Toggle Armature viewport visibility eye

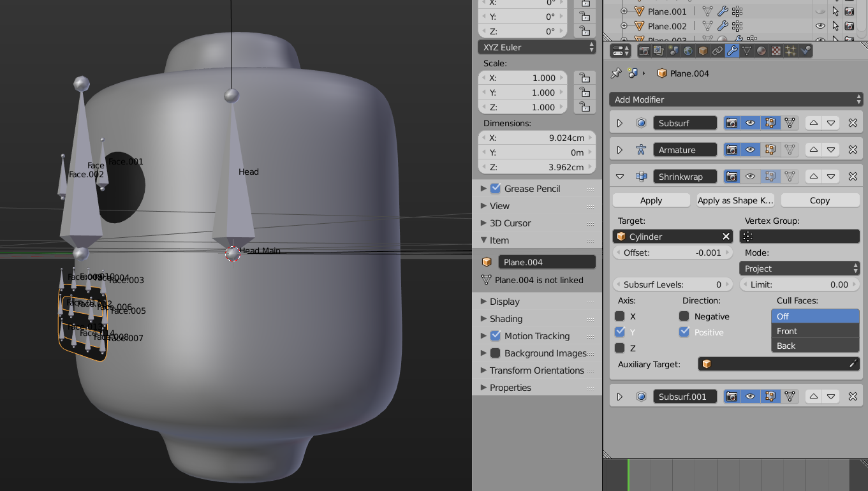click(x=751, y=150)
